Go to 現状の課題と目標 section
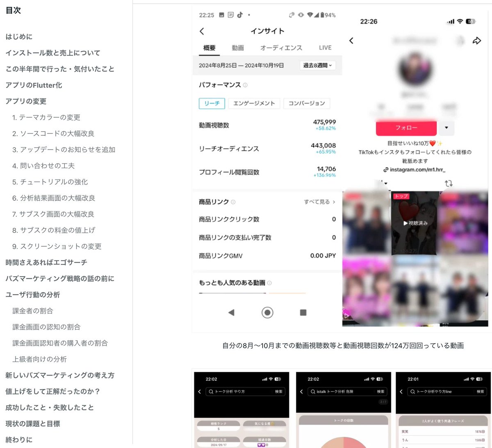 33,424
